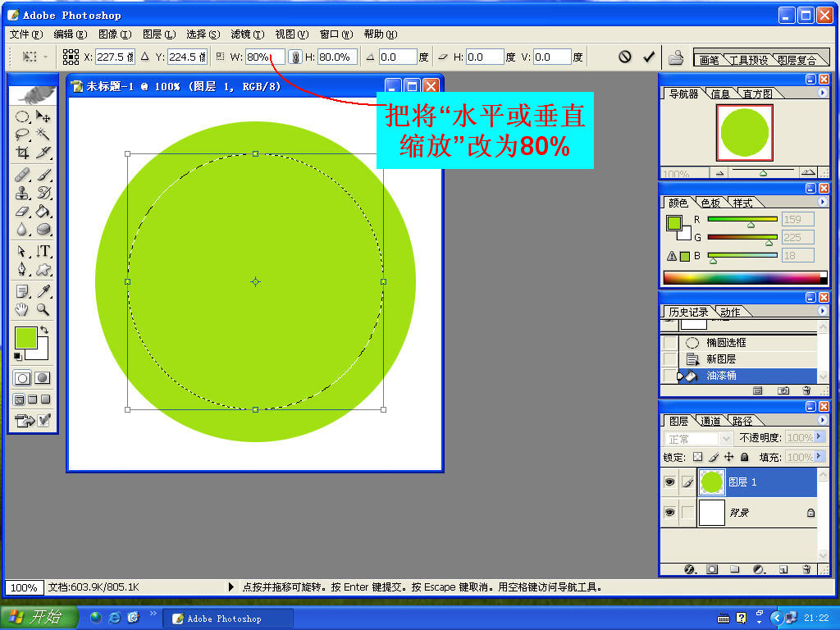The width and height of the screenshot is (840, 630).
Task: Select the Blur tool
Action: (x=22, y=230)
